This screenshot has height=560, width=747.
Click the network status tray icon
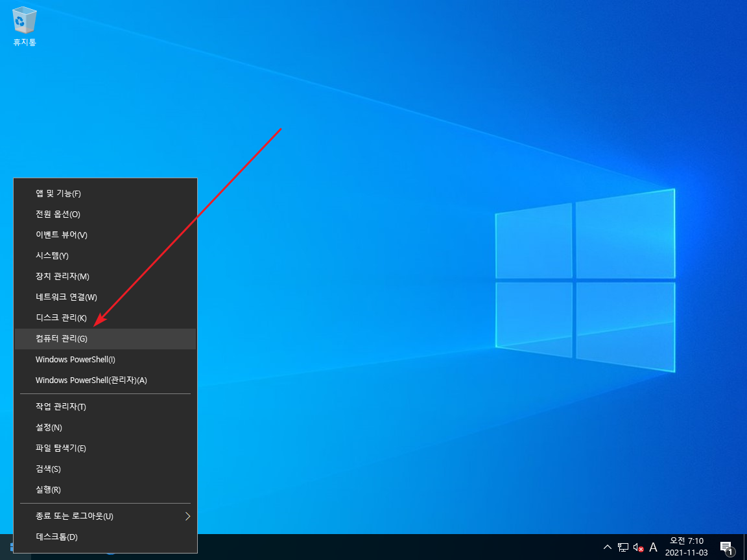[x=623, y=547]
